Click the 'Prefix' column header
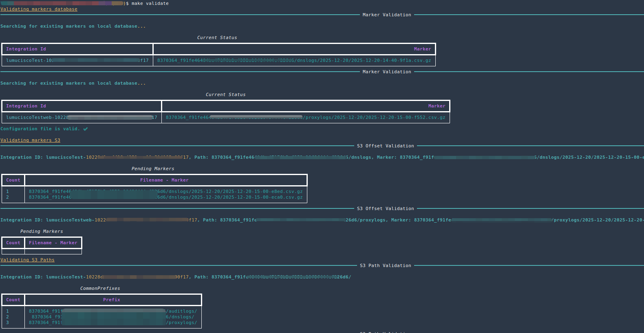This screenshot has width=644, height=333. (111, 300)
